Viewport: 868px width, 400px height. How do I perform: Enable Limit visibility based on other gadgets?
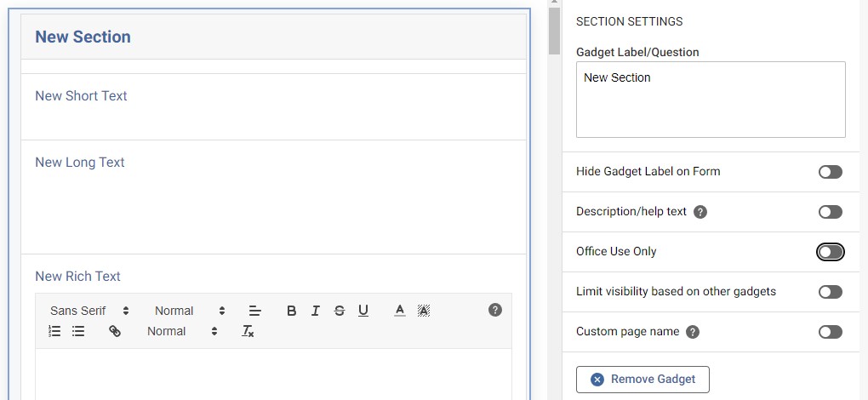click(x=830, y=292)
